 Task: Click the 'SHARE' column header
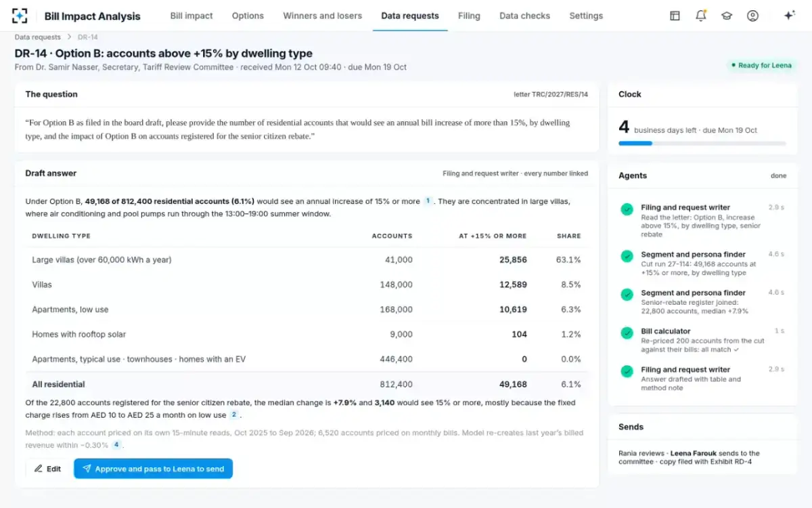point(569,236)
